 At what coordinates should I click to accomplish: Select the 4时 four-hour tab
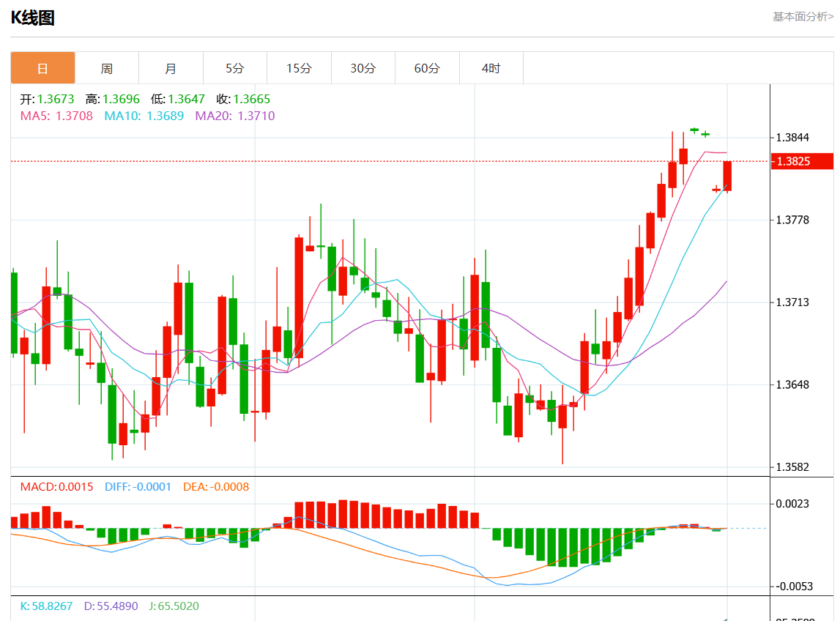(x=491, y=68)
